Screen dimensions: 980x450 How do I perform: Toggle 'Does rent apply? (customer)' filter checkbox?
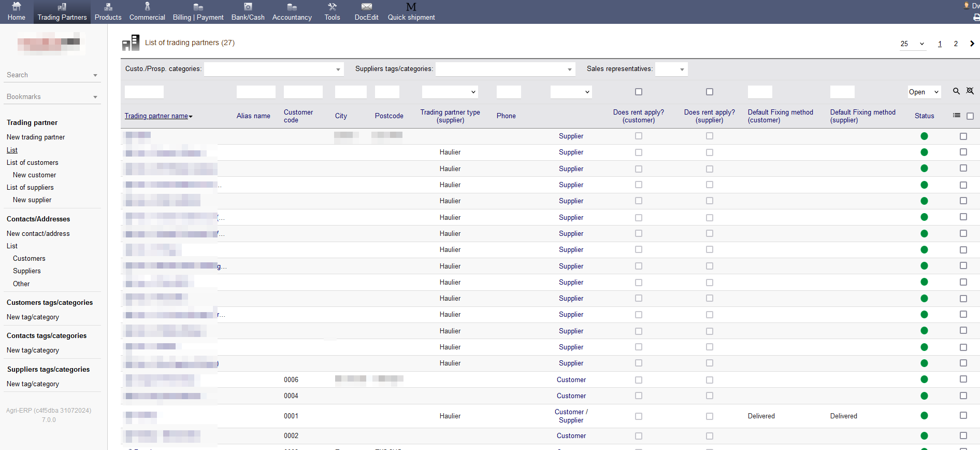tap(639, 92)
